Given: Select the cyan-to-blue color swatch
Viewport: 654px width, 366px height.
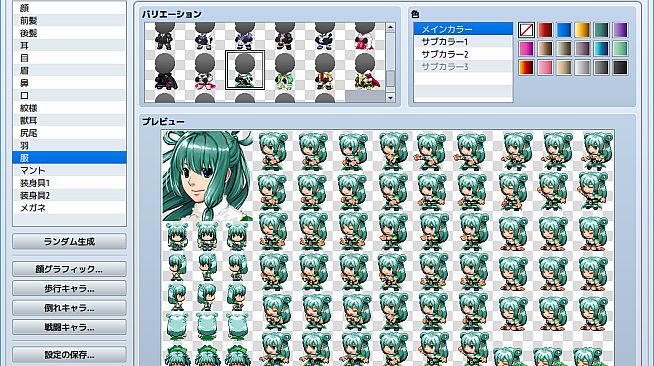Looking at the screenshot, I should pos(601,49).
